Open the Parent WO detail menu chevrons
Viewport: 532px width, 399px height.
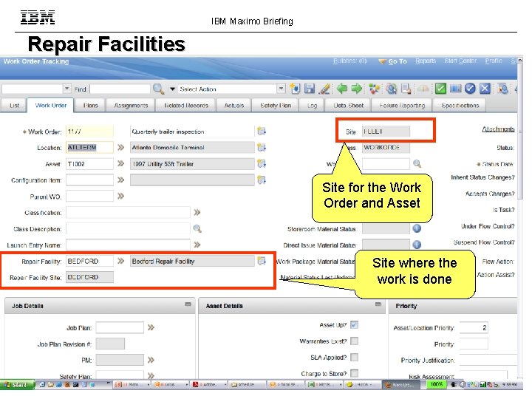click(x=120, y=196)
